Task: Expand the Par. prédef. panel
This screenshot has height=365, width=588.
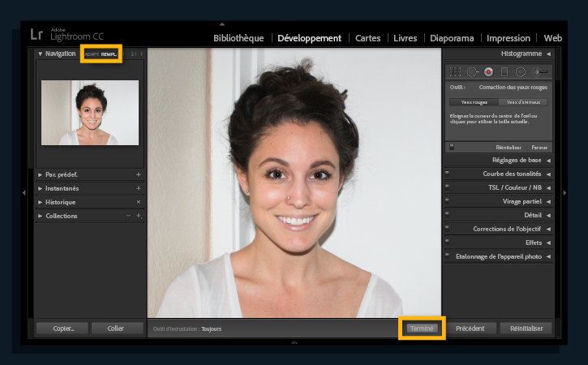Action: point(40,174)
